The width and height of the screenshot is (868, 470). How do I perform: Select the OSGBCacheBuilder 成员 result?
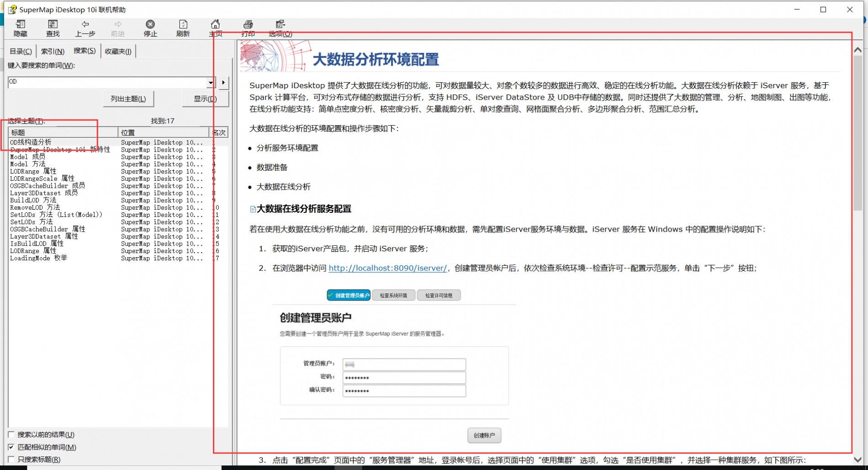[48, 186]
